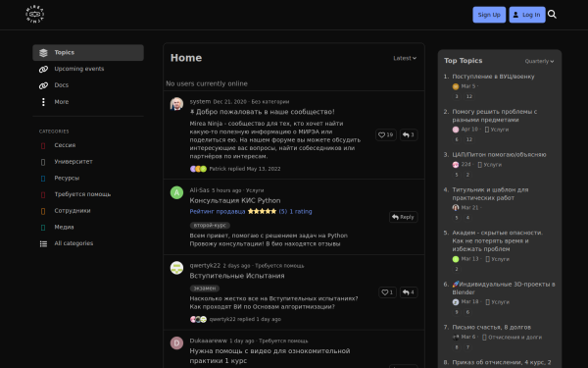The width and height of the screenshot is (588, 368).
Task: Reply to Консультация КИС Python
Action: point(403,217)
